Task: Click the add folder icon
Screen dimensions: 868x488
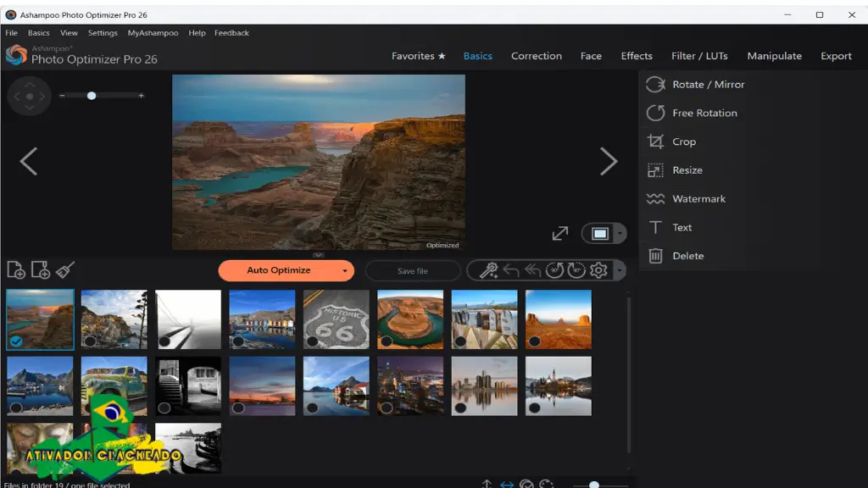Action: (x=41, y=270)
